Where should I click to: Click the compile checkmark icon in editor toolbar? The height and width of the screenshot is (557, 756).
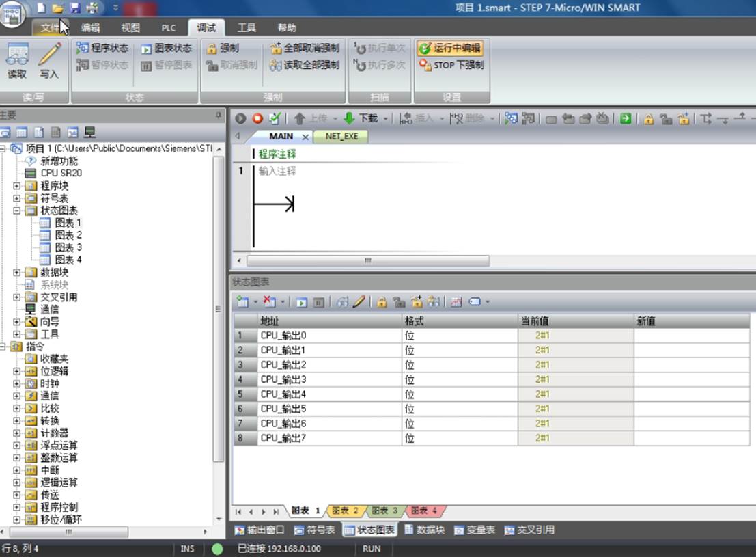click(275, 118)
